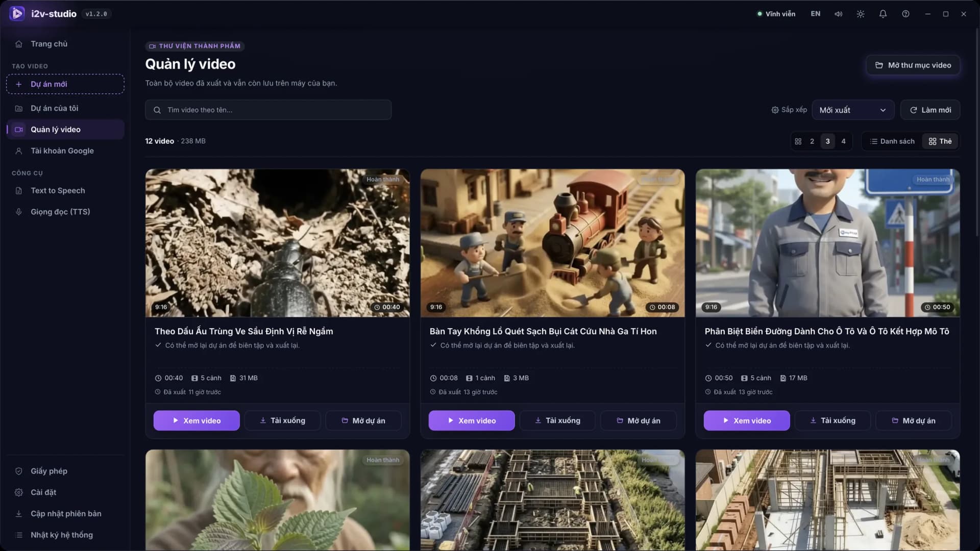Open Tài khoản Google page
Viewport: 980px width, 551px height.
[x=65, y=151]
